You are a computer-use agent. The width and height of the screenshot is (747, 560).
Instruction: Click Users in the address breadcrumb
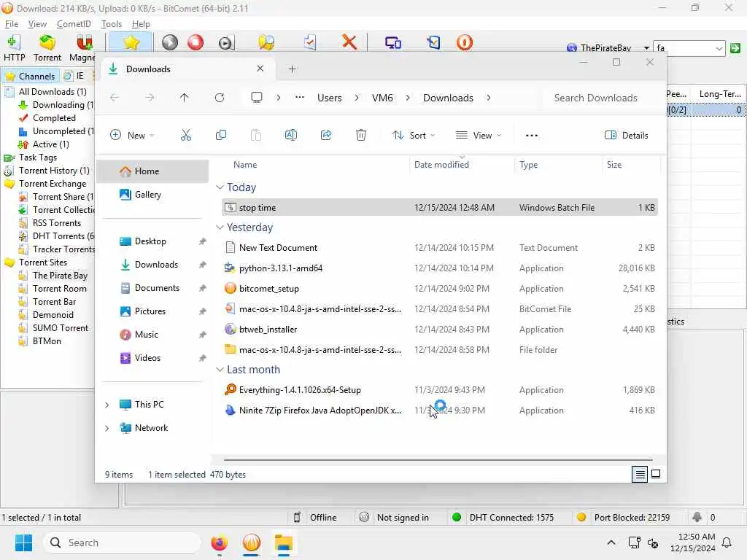pos(330,98)
